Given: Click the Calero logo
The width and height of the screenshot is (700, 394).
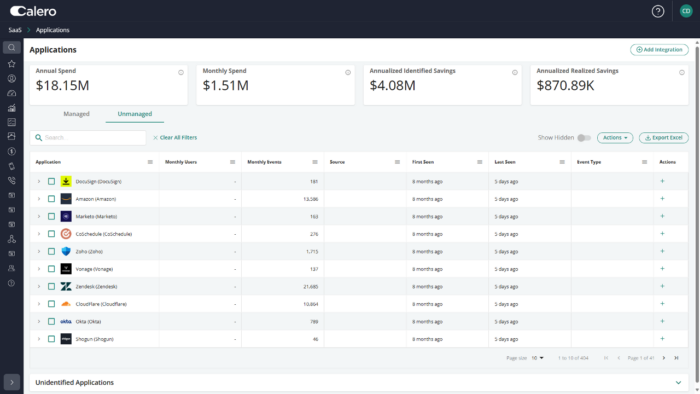Looking at the screenshot, I should (x=33, y=11).
